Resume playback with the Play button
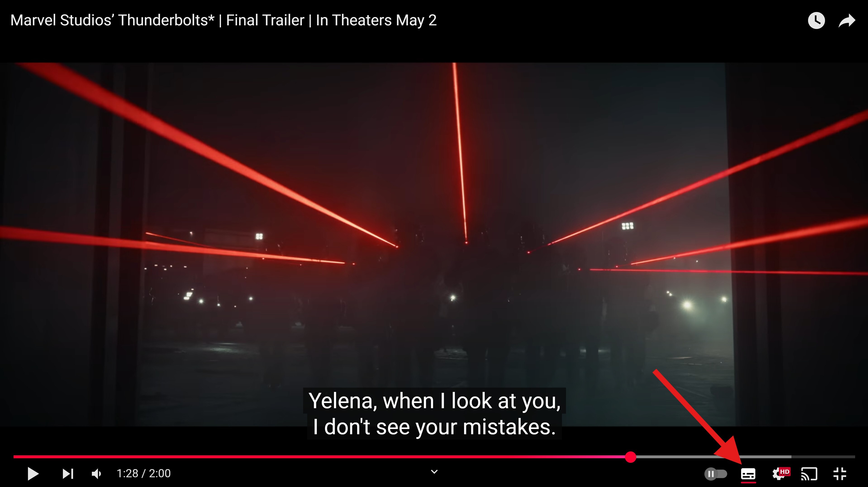868x487 pixels. (x=33, y=473)
